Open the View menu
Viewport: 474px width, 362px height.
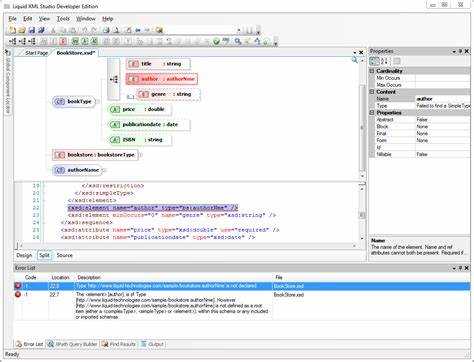click(44, 19)
